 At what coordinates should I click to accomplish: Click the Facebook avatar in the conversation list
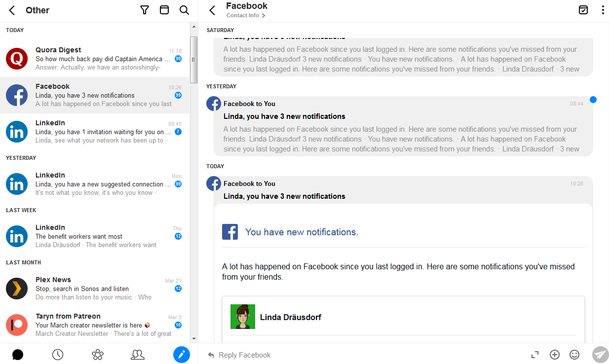(x=17, y=95)
